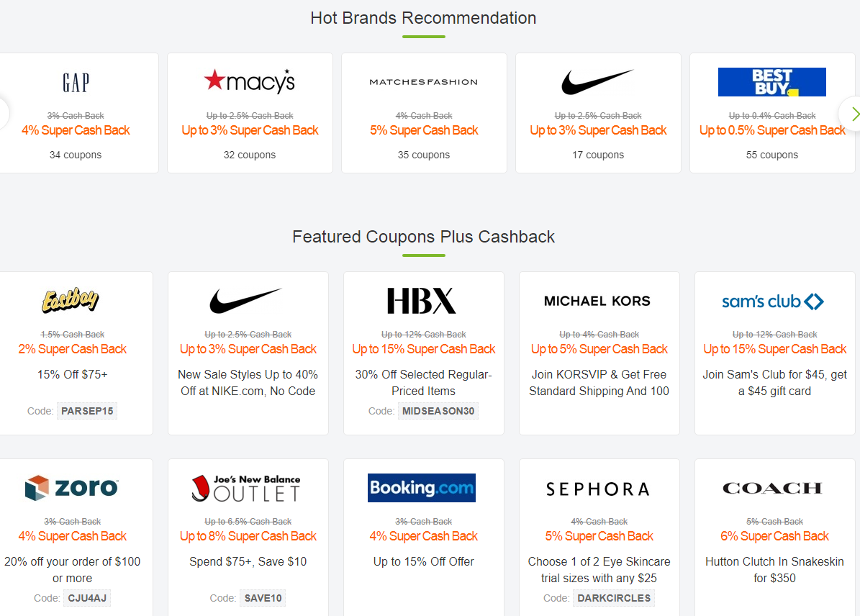This screenshot has width=860, height=616.
Task: Click Coach Hutton Clutch offer text
Action: pos(774,569)
